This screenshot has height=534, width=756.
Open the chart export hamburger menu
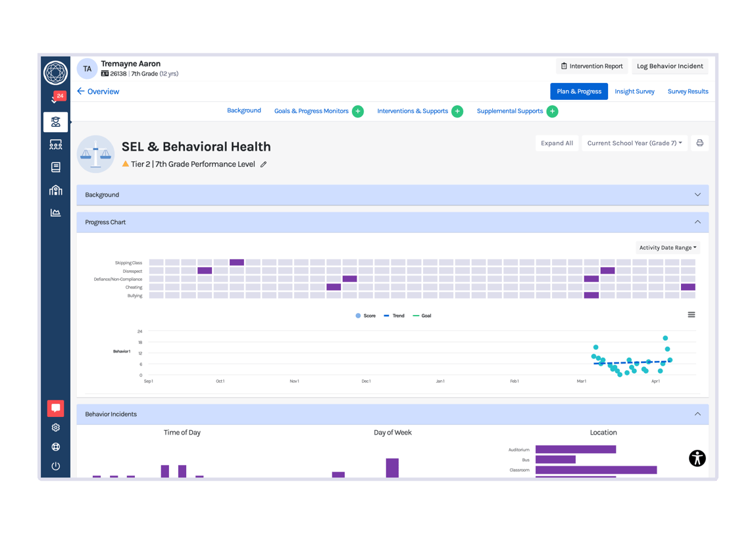(x=692, y=314)
